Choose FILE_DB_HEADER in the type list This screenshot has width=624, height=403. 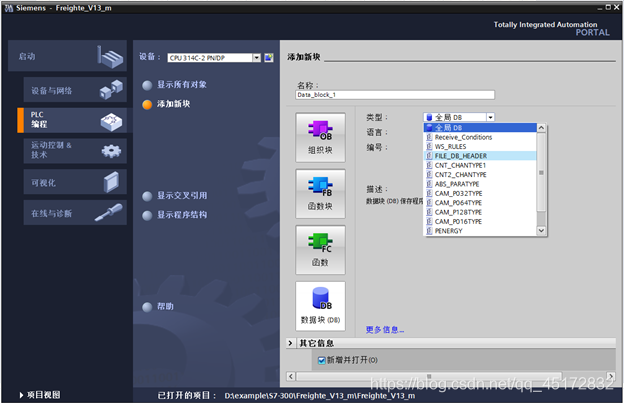[x=480, y=156]
